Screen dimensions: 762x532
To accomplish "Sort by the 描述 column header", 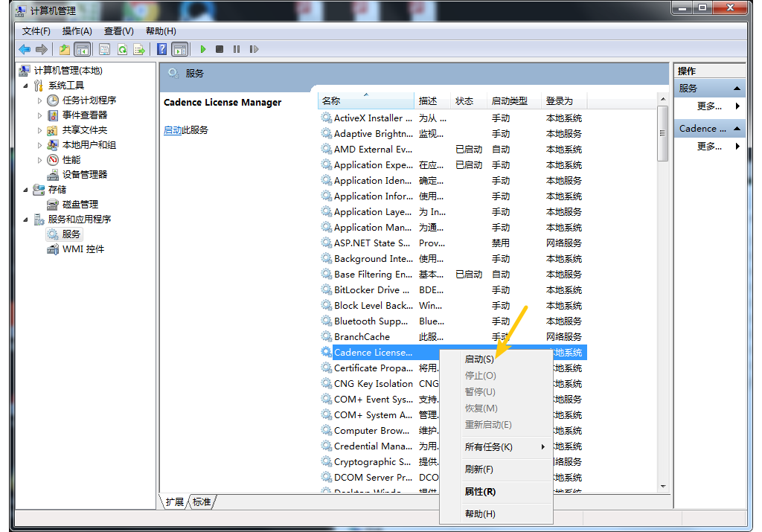I will [432, 101].
